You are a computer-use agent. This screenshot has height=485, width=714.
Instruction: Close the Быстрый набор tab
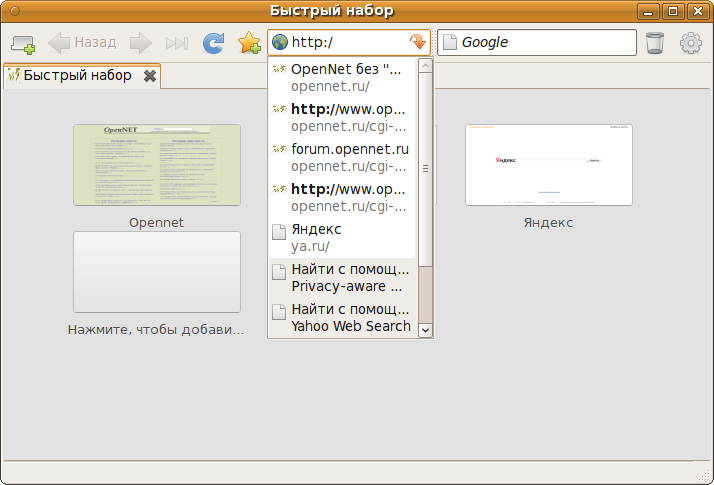click(x=150, y=76)
